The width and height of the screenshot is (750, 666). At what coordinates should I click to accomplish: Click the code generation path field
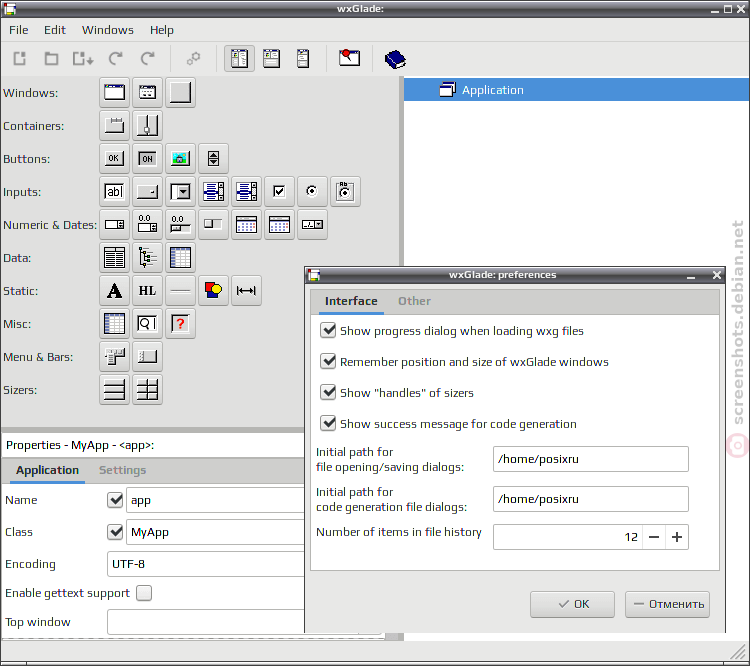(591, 499)
